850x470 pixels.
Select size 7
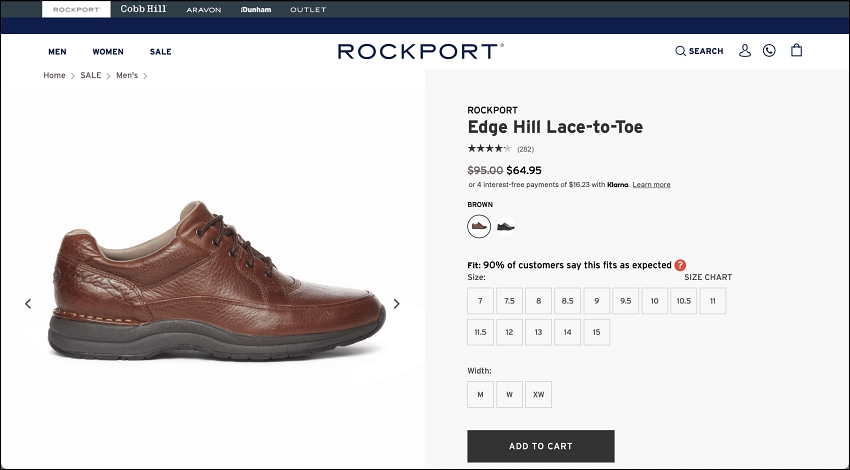480,301
